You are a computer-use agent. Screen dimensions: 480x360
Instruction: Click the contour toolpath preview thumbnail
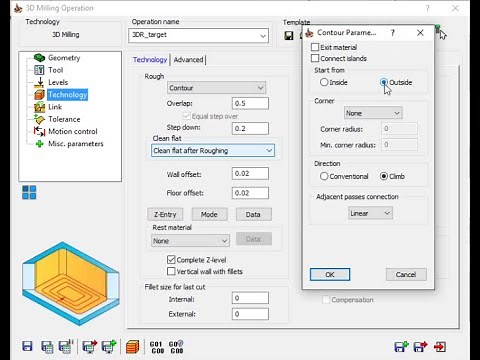tap(70, 283)
